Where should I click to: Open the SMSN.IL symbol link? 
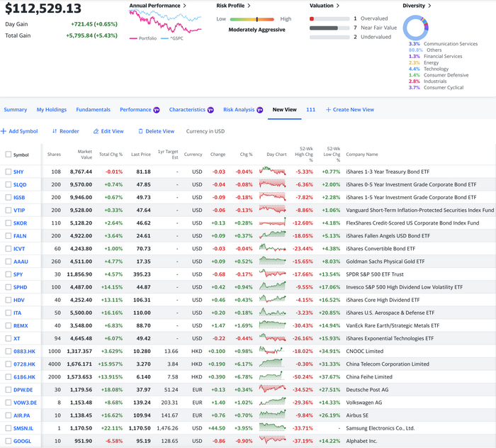click(23, 428)
